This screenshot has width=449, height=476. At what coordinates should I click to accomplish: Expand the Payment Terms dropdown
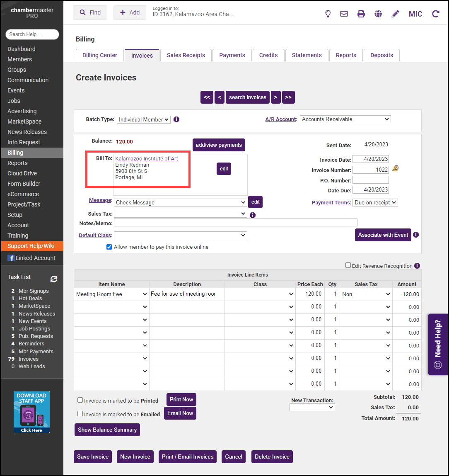375,202
